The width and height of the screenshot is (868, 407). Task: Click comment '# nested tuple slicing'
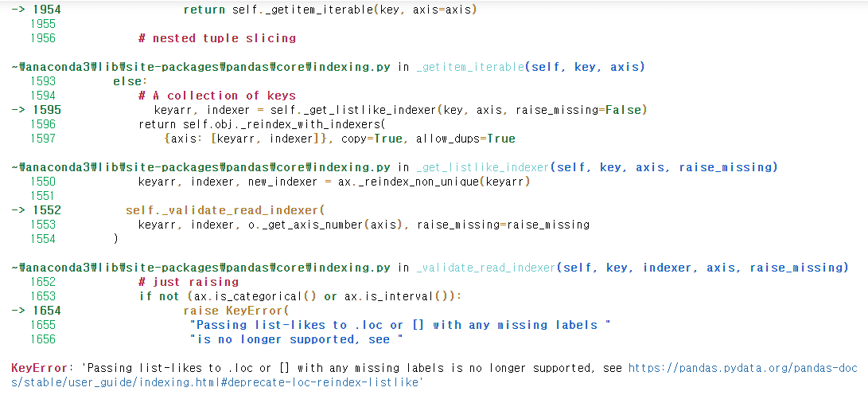[x=217, y=38]
